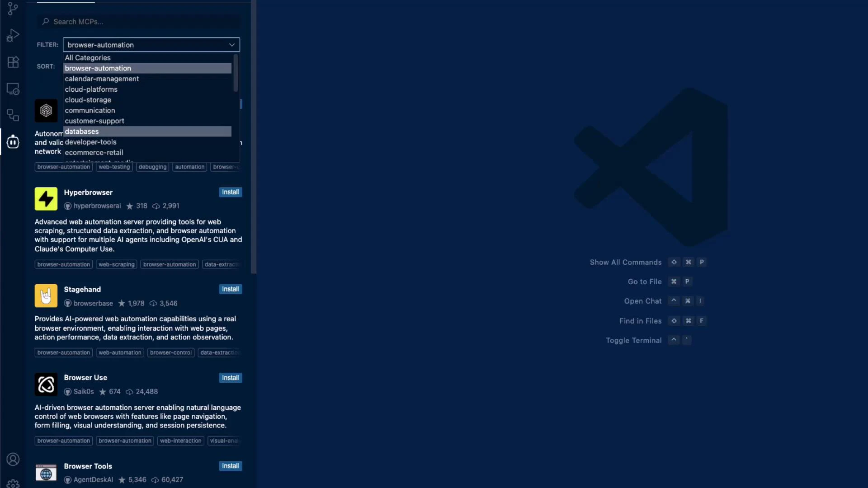Install Browser Tools
Screen dimensions: 868x488
[231, 466]
